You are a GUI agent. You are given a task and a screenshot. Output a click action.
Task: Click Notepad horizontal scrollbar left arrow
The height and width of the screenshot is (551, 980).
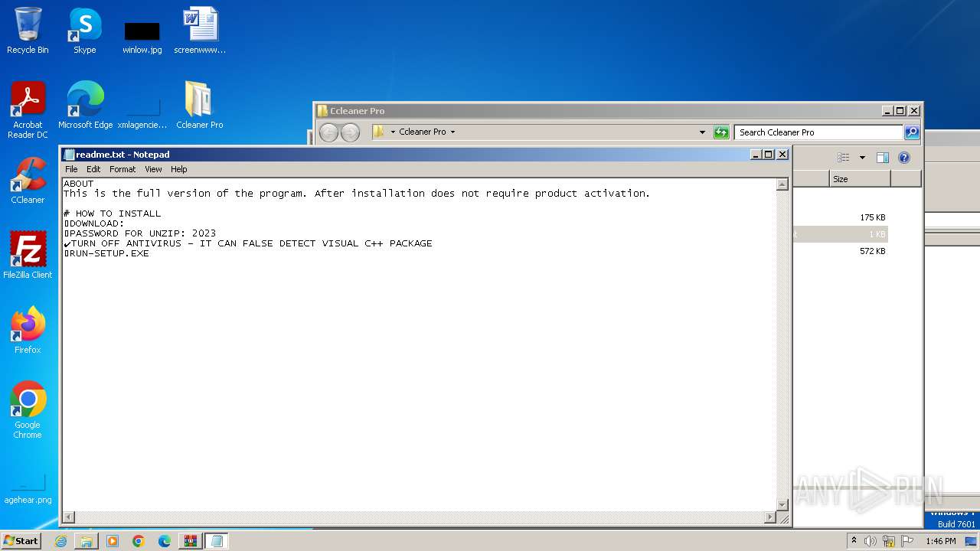(x=68, y=517)
